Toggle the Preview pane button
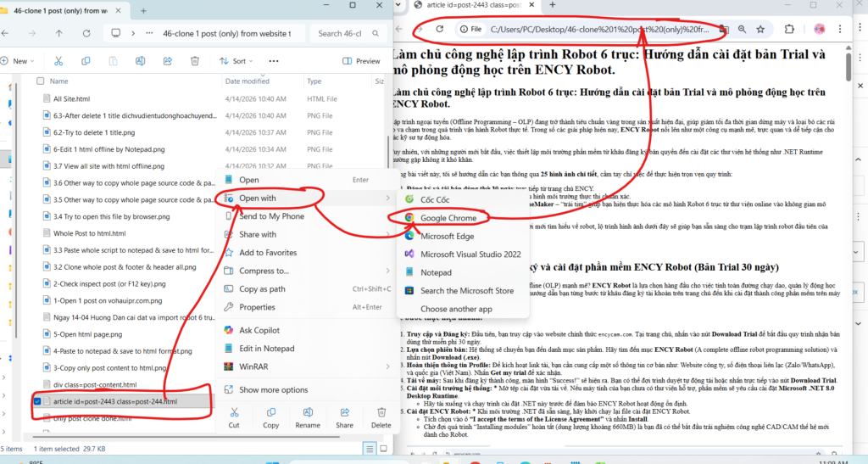The image size is (868, 464). tap(362, 61)
